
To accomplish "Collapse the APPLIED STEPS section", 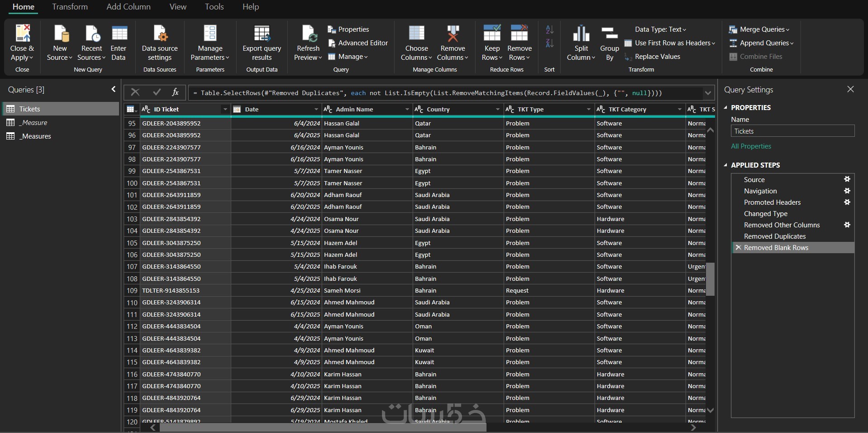I will [x=726, y=165].
